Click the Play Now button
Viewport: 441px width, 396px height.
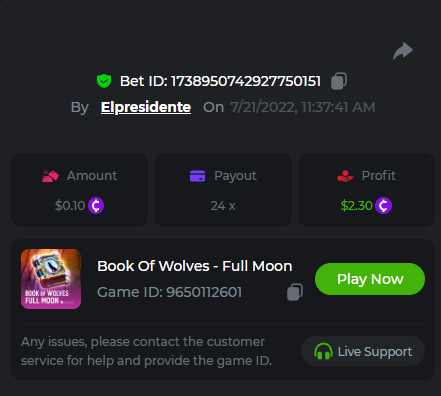tap(370, 279)
